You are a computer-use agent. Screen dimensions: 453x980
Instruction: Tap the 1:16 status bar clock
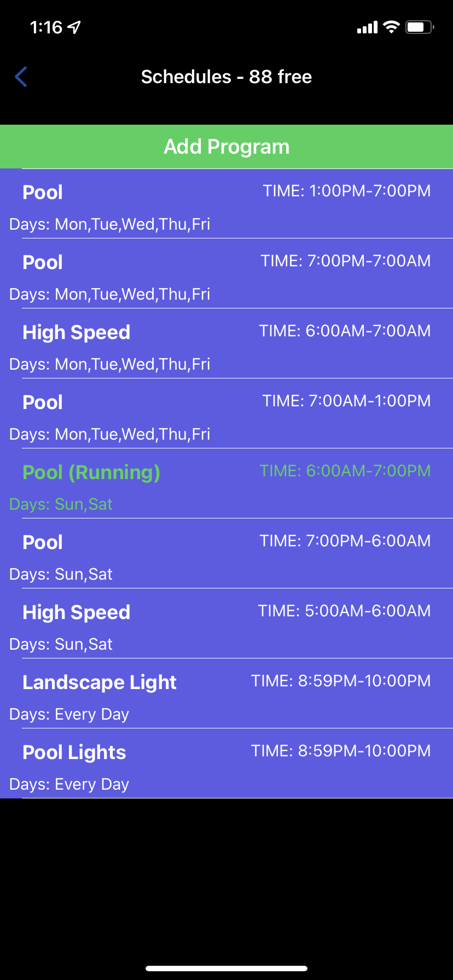click(x=46, y=27)
